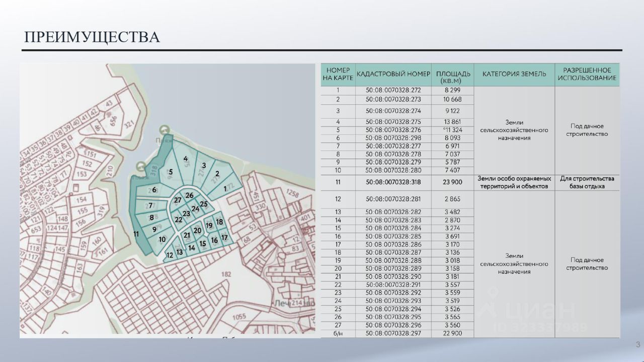Click the б/н row label in the table
The width and height of the screenshot is (644, 362).
tap(338, 333)
